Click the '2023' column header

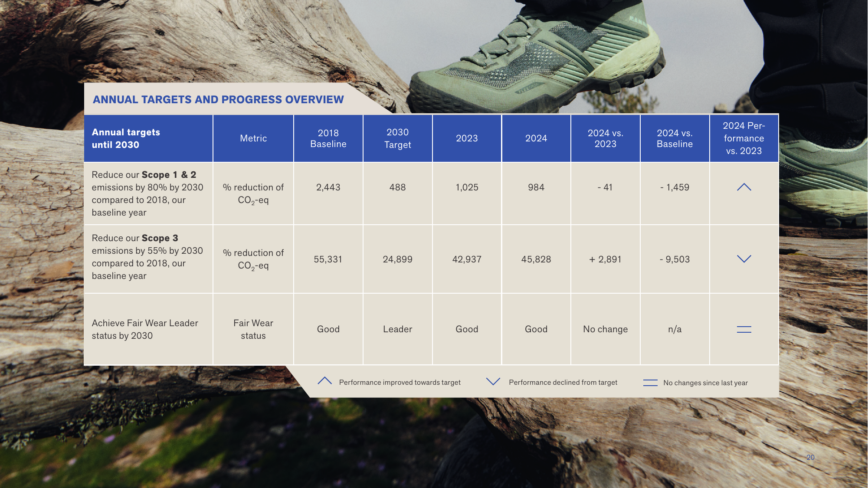coord(467,138)
